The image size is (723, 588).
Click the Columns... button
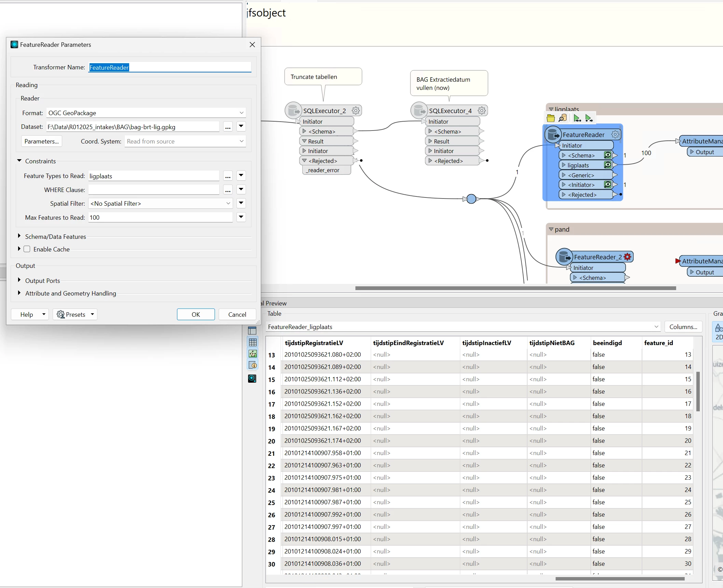683,327
